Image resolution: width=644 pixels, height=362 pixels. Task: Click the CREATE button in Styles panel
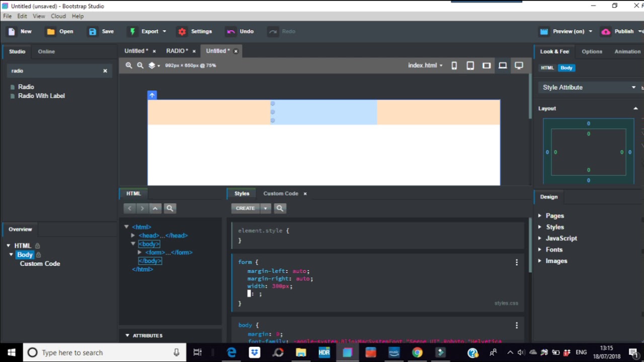pyautogui.click(x=246, y=208)
